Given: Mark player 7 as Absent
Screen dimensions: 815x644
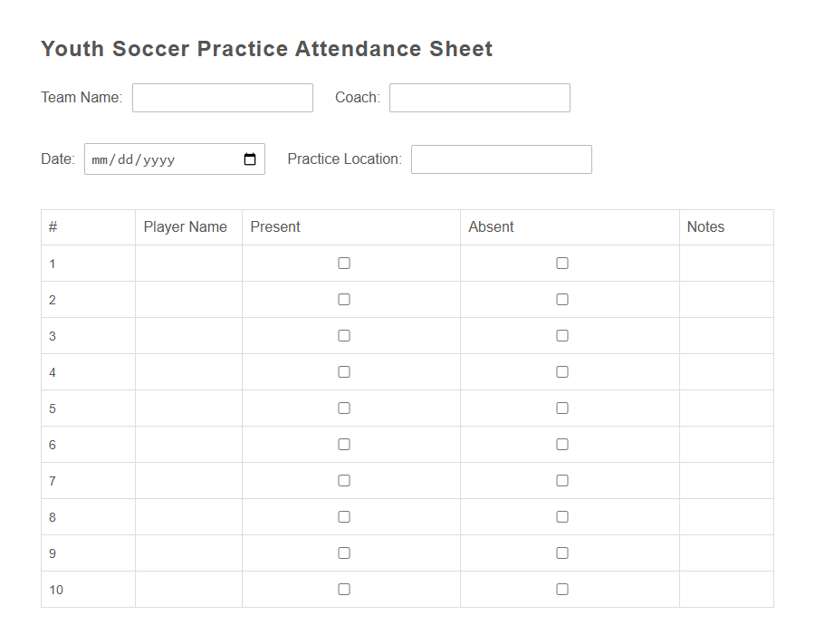Looking at the screenshot, I should [561, 480].
